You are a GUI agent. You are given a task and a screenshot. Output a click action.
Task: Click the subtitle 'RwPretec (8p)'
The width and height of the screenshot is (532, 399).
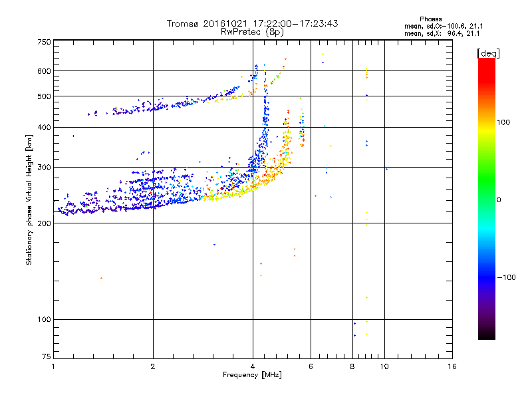pos(252,32)
